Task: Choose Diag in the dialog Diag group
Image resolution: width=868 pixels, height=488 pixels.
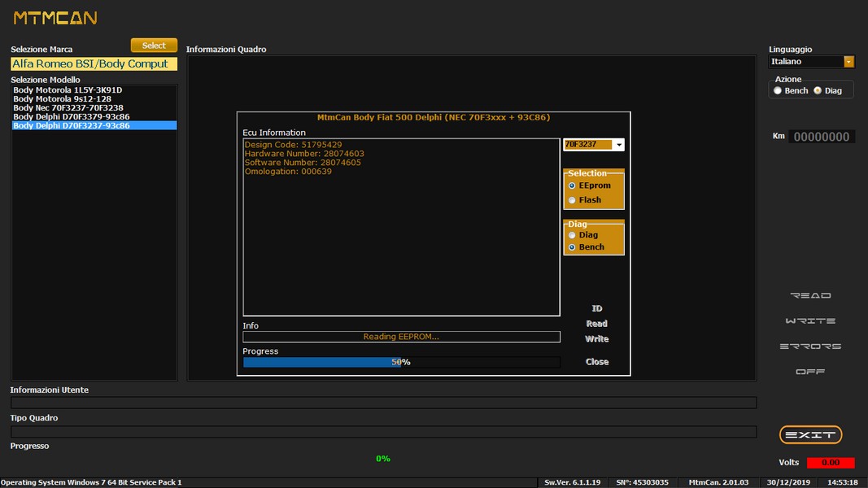Action: pyautogui.click(x=573, y=235)
